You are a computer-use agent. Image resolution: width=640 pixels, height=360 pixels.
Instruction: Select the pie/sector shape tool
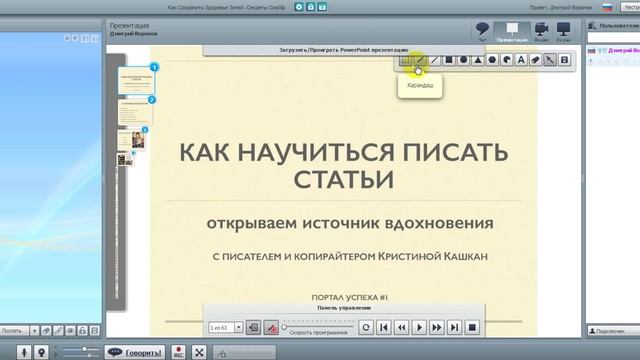pos(507,60)
